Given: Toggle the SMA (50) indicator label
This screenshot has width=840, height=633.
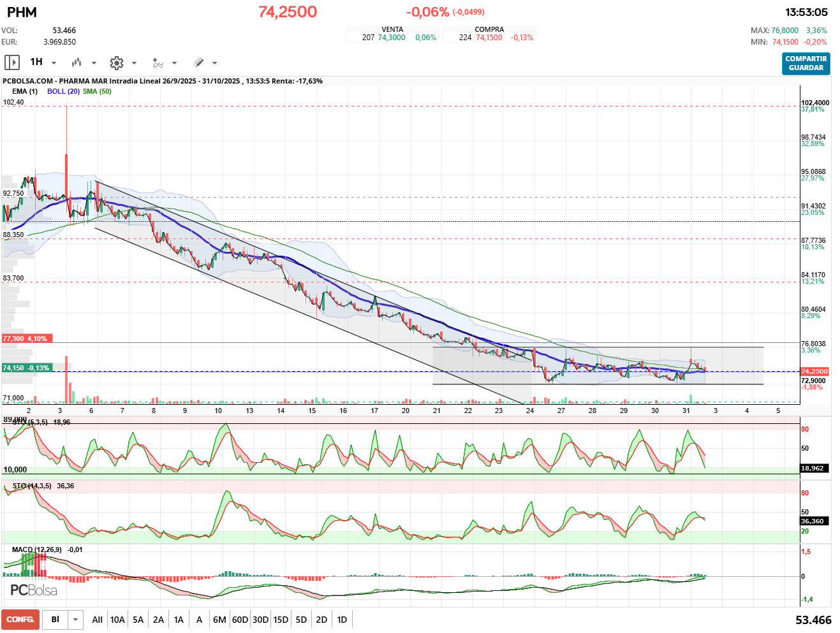Looking at the screenshot, I should tap(97, 91).
